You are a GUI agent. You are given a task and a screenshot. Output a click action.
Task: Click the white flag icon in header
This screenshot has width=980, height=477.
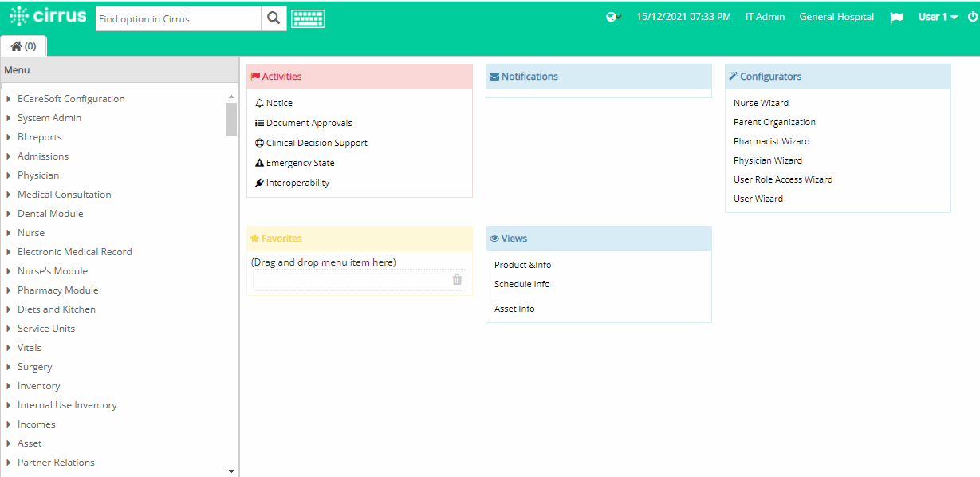[896, 18]
